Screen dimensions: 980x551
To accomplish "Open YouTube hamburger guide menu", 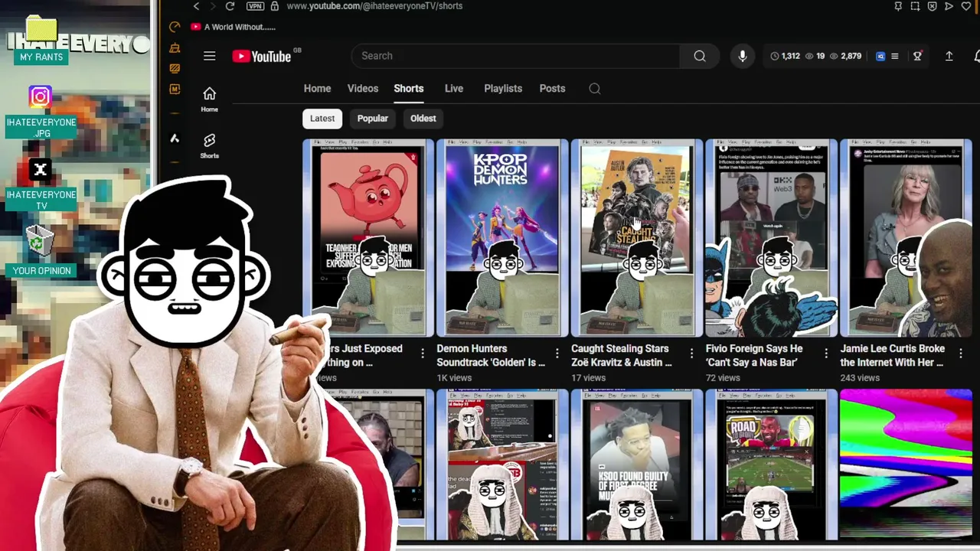I will click(x=209, y=56).
